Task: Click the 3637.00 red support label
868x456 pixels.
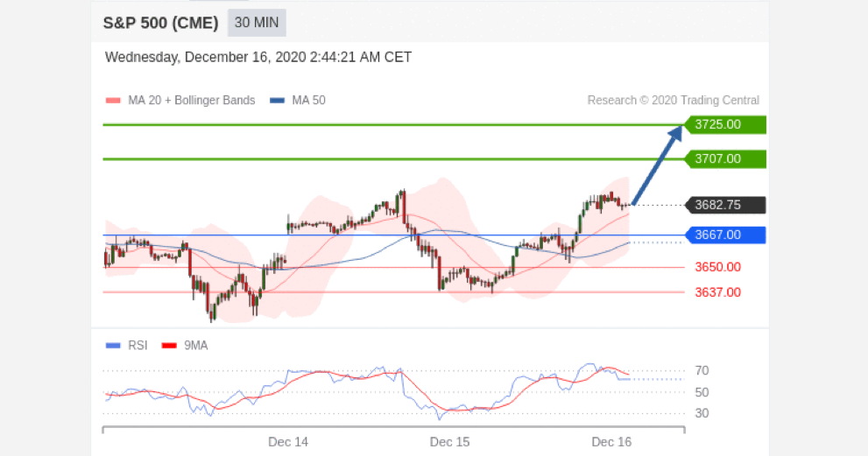Action: (x=718, y=292)
